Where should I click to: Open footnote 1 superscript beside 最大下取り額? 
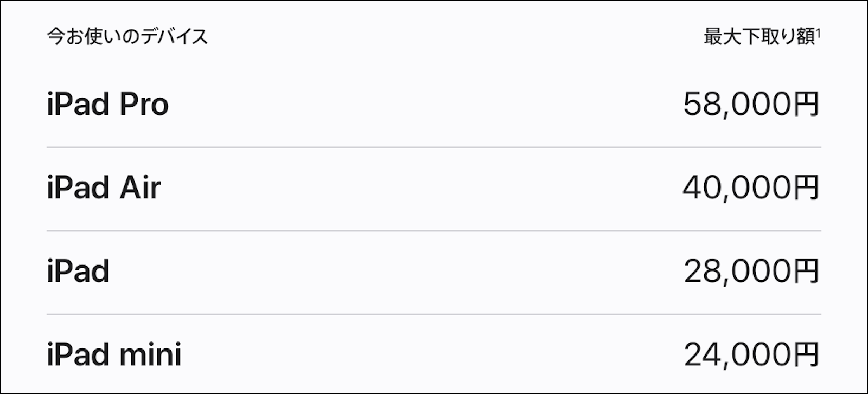click(818, 33)
